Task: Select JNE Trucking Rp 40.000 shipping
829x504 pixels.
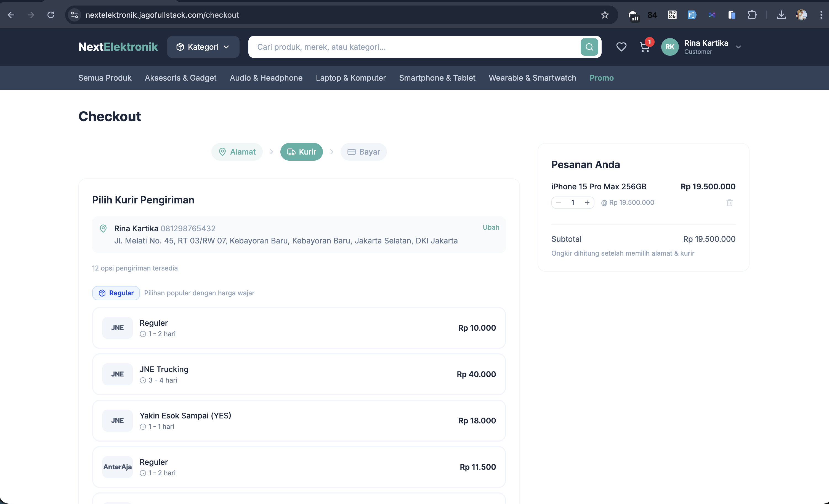Action: click(x=299, y=374)
